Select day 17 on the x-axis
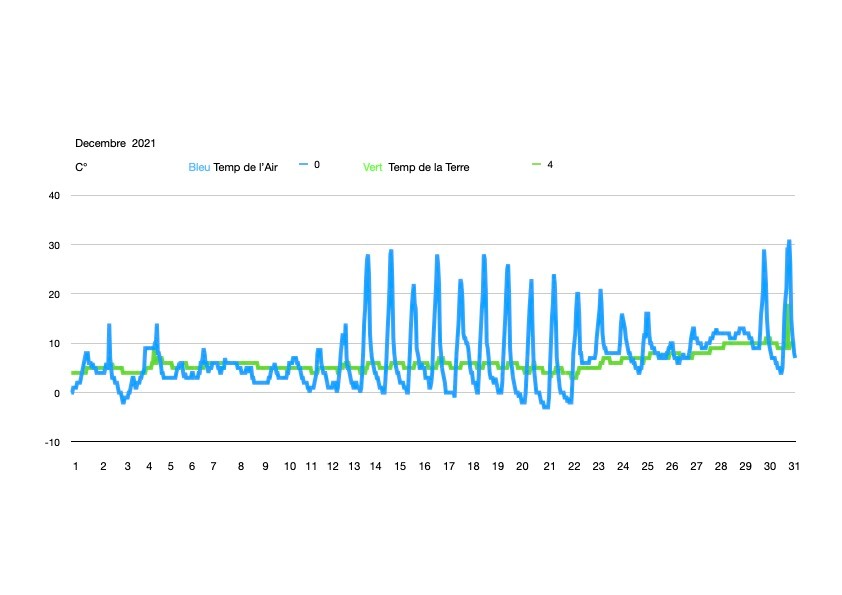 coord(449,466)
